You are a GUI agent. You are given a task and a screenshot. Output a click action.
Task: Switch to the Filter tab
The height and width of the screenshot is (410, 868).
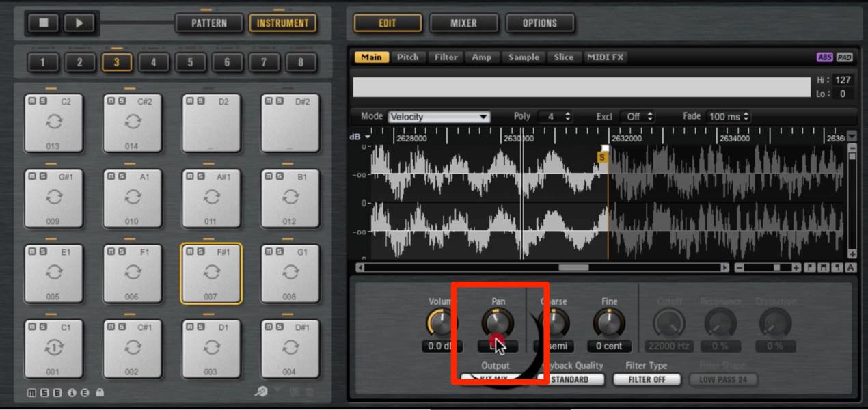point(446,57)
